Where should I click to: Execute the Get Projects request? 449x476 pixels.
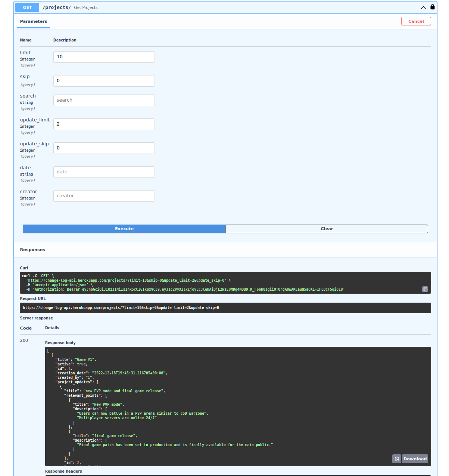tap(124, 229)
